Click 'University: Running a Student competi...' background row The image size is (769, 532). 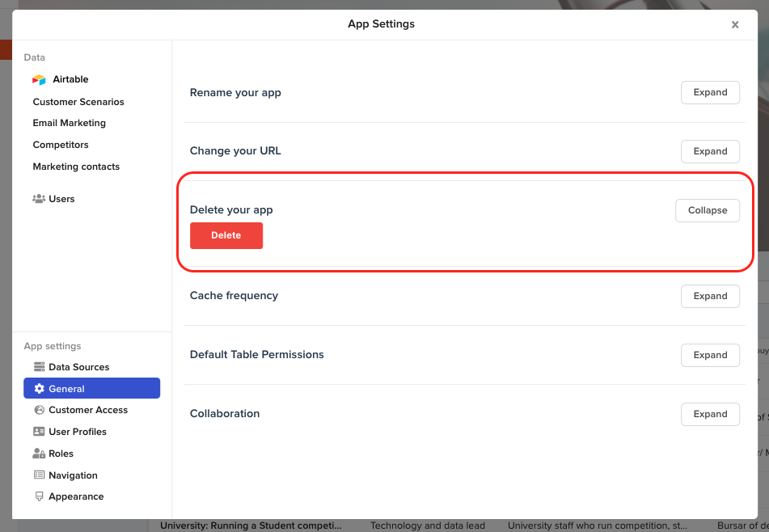coord(251,526)
